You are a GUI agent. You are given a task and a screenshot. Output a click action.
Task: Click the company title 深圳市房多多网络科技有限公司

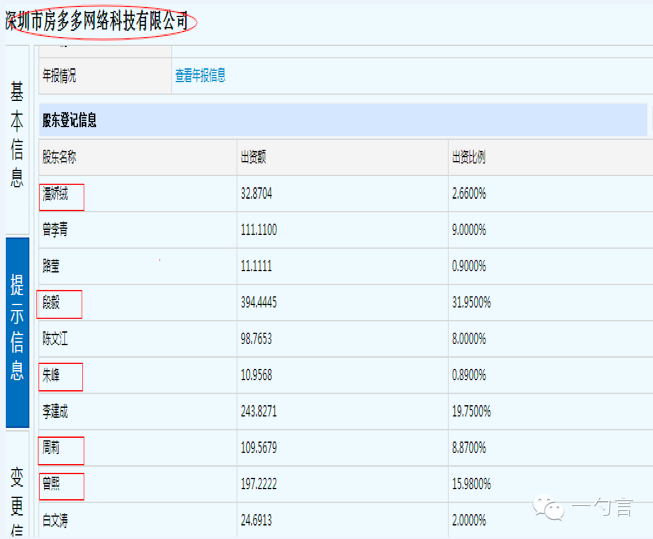tap(97, 21)
